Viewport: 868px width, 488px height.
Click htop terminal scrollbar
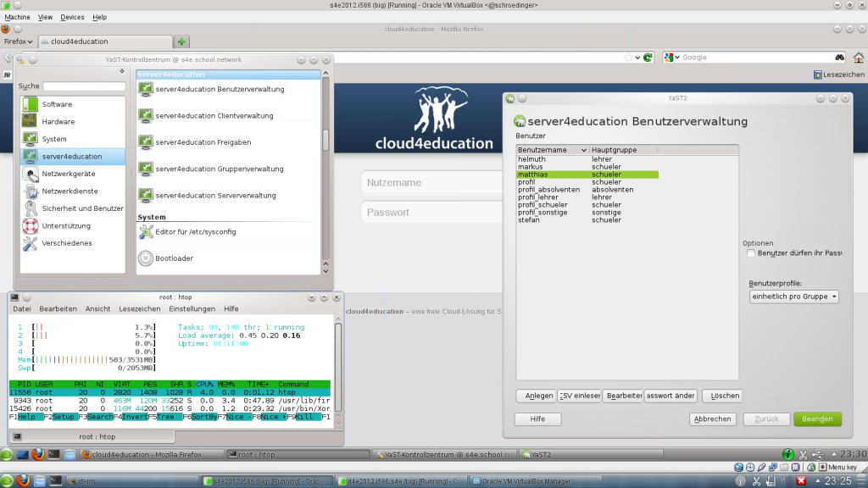pyautogui.click(x=338, y=371)
